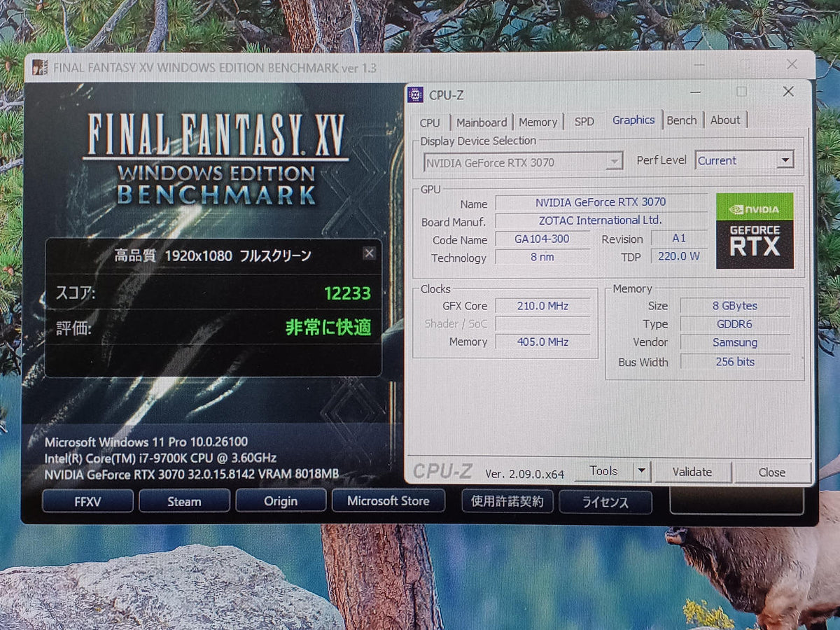Image resolution: width=840 pixels, height=630 pixels.
Task: Minimize the CPU-Z window
Action: coord(696,92)
